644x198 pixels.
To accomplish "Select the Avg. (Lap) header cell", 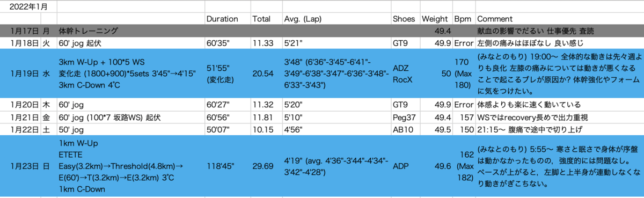I will click(x=336, y=19).
